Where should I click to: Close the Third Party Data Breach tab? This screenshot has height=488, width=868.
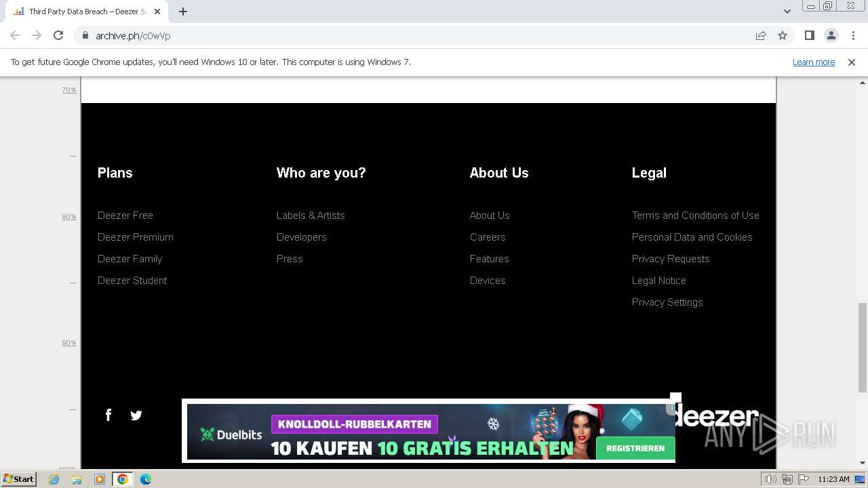click(x=157, y=12)
